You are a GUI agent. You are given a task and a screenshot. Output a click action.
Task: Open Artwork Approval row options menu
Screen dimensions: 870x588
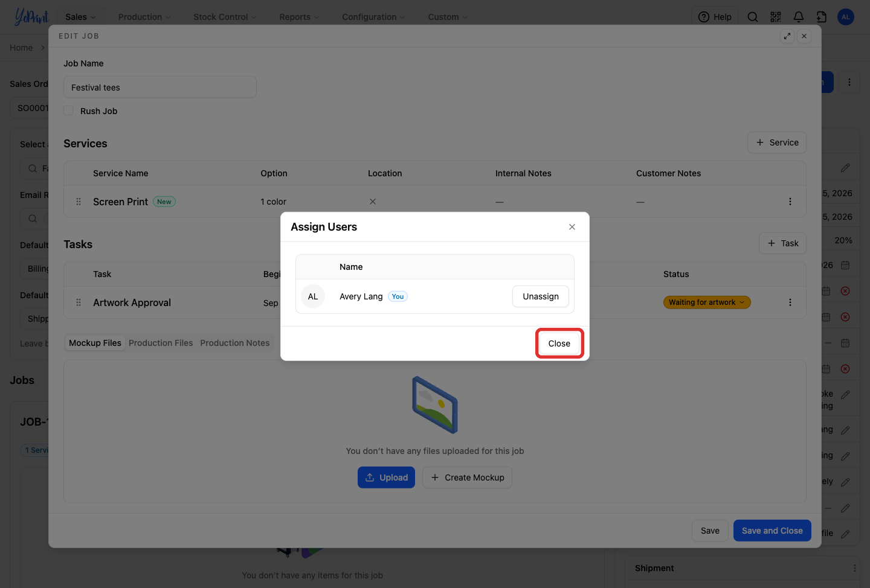[x=790, y=302]
